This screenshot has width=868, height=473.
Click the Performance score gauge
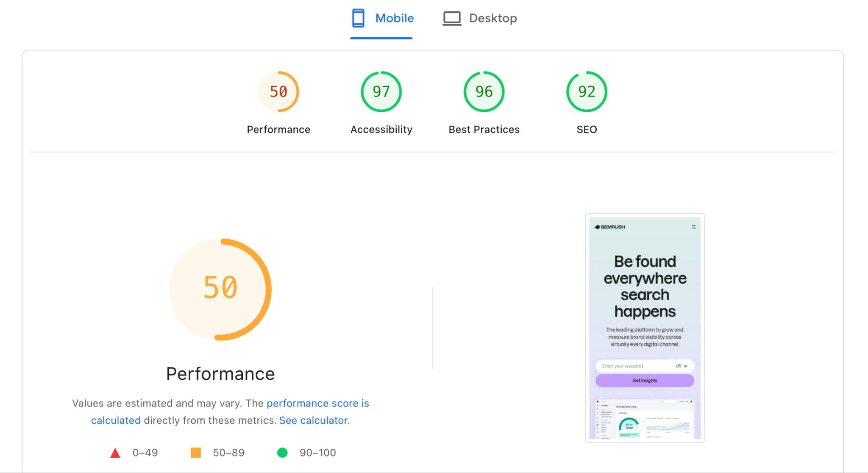pyautogui.click(x=278, y=91)
